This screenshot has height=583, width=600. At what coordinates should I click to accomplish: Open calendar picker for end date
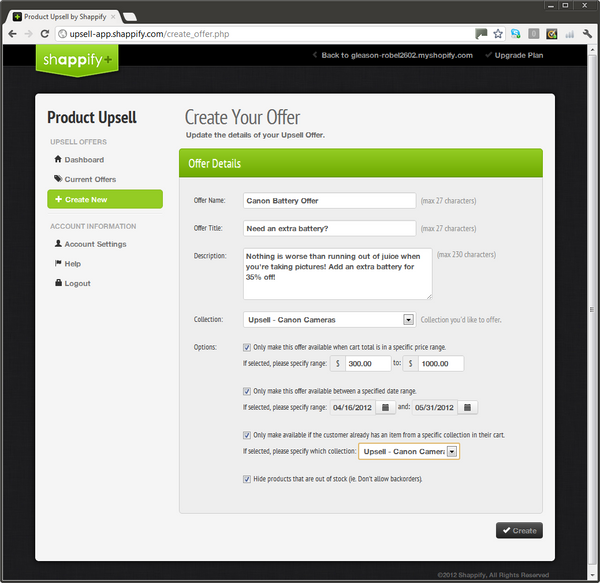(x=469, y=408)
